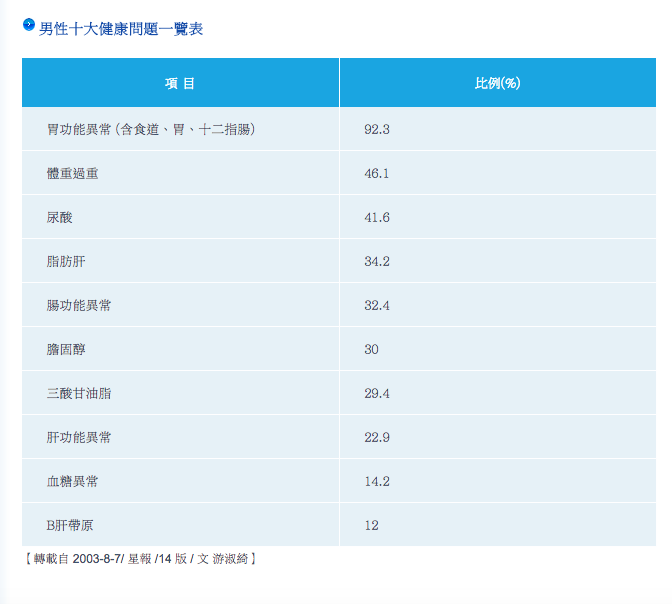Select the value 92.3
The width and height of the screenshot is (672, 604).
(377, 129)
